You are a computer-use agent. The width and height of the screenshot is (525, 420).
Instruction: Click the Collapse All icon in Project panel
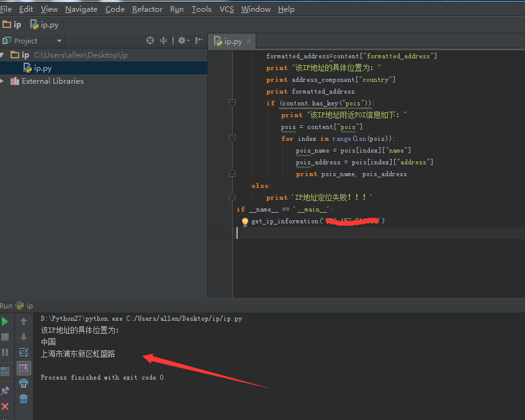[x=164, y=40]
